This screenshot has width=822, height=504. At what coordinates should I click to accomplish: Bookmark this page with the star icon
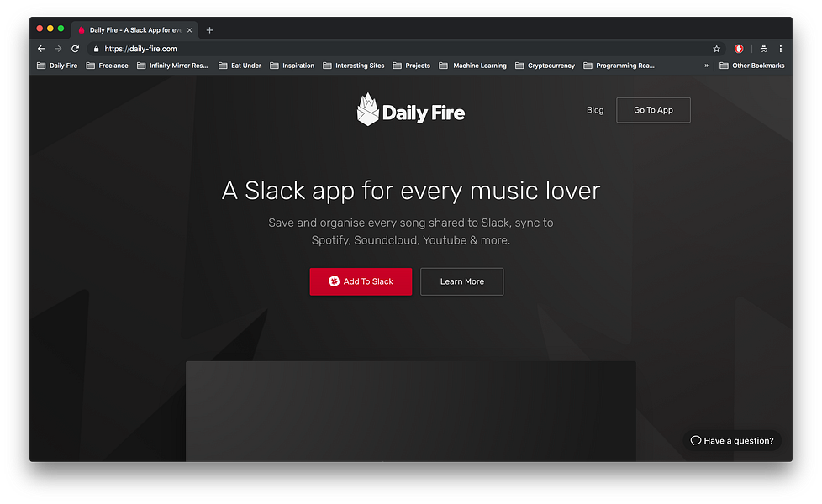tap(717, 49)
